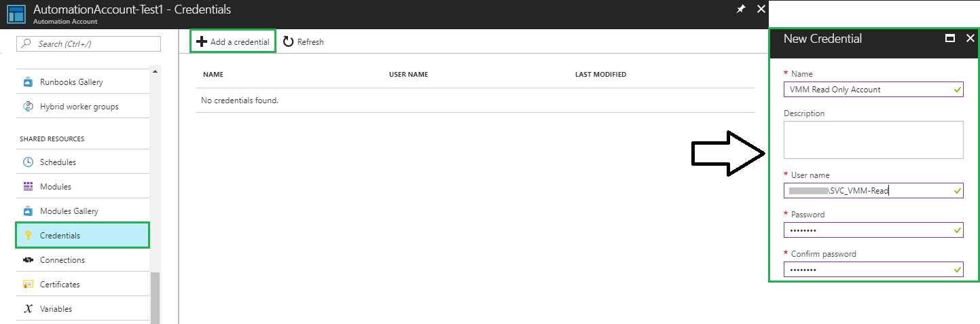Open Schedules under Shared Resources
980x324 pixels.
coord(82,162)
